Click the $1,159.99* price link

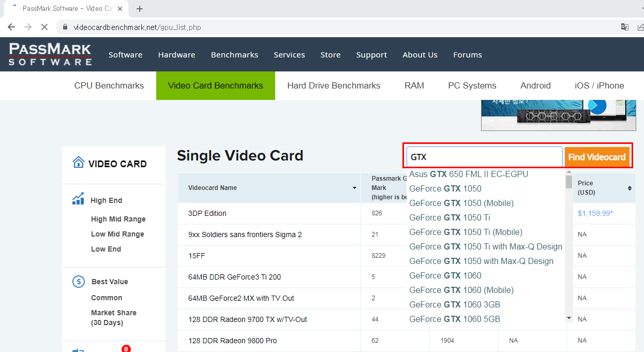click(595, 213)
